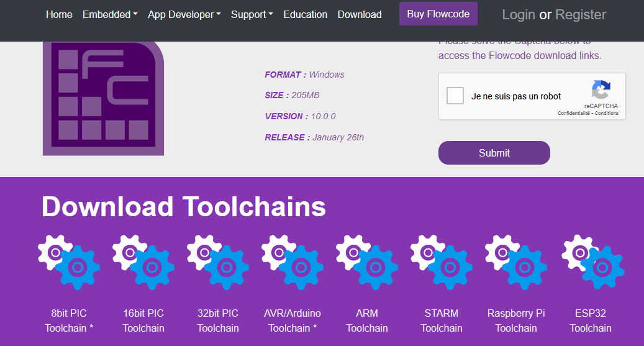The width and height of the screenshot is (644, 346).
Task: Open the Download nav item
Action: pos(360,14)
